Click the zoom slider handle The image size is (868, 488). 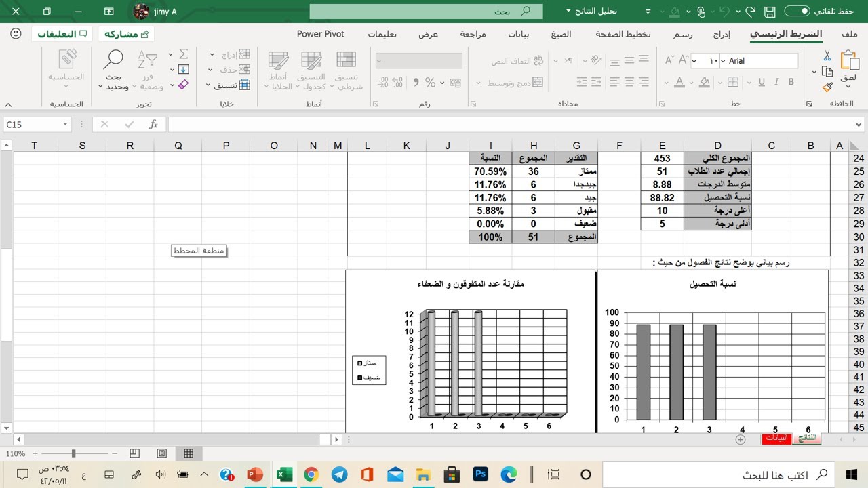point(73,453)
